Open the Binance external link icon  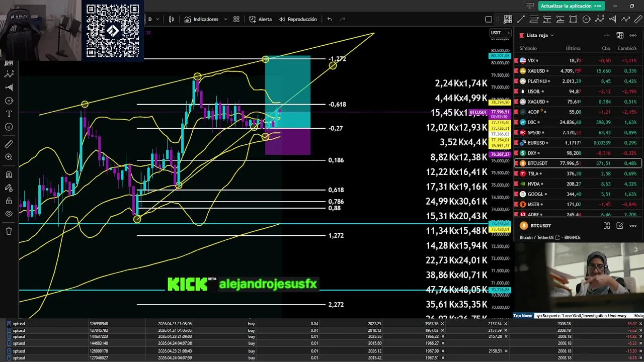pyautogui.click(x=557, y=237)
